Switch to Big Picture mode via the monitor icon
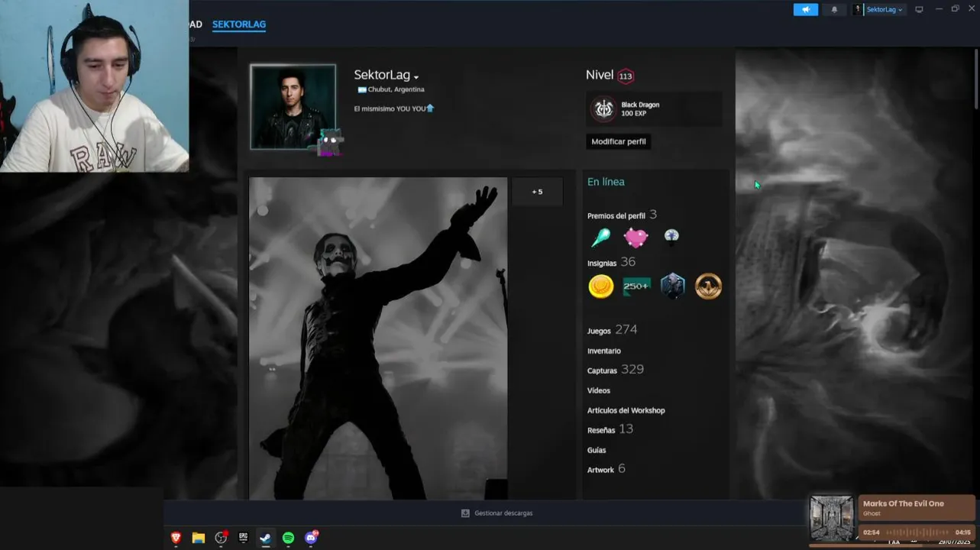980x550 pixels. coord(919,9)
